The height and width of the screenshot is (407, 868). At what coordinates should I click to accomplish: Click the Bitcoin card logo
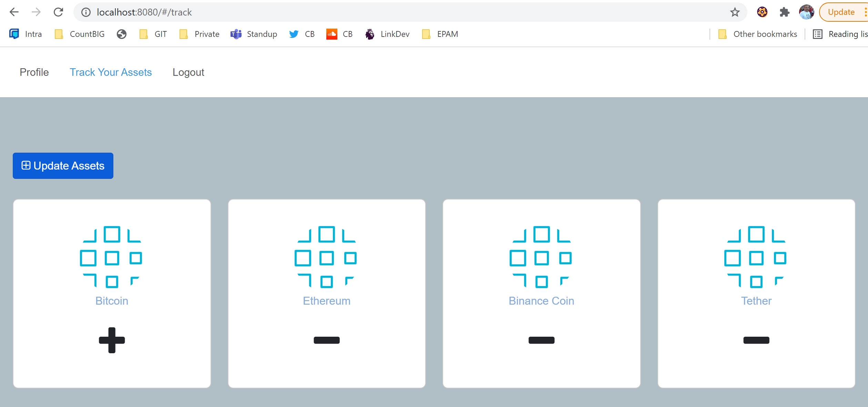click(x=111, y=257)
